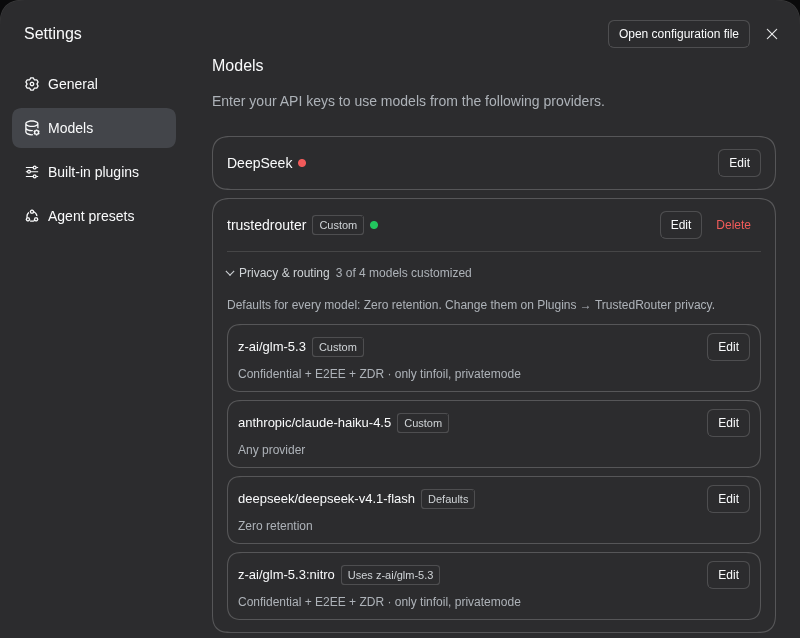Close the Settings dialog with the X
This screenshot has height=638, width=800.
771,34
